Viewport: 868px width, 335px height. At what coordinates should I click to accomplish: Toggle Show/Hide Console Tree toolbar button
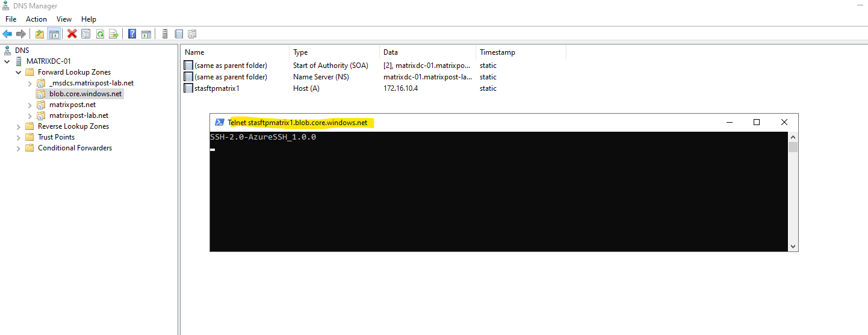coord(54,34)
